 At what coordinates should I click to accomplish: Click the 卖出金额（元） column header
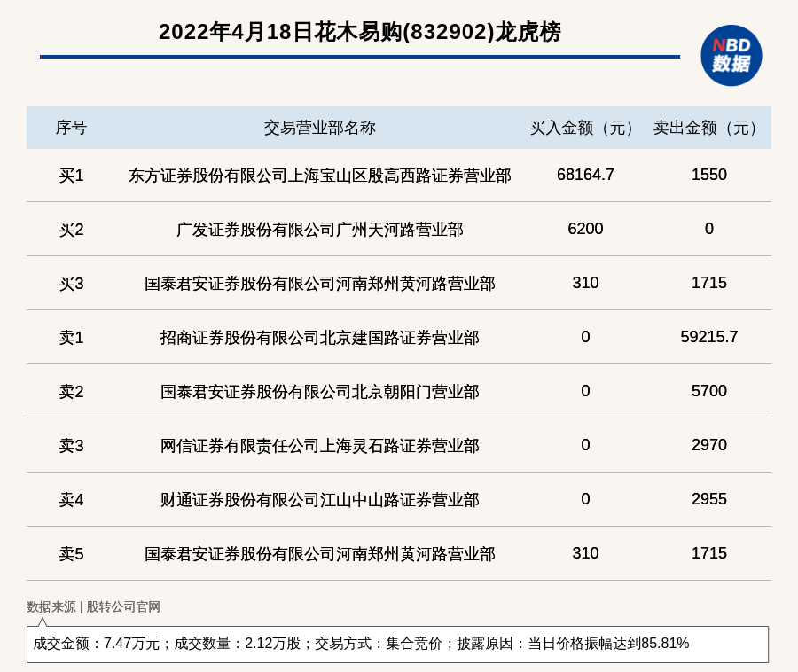pos(708,128)
